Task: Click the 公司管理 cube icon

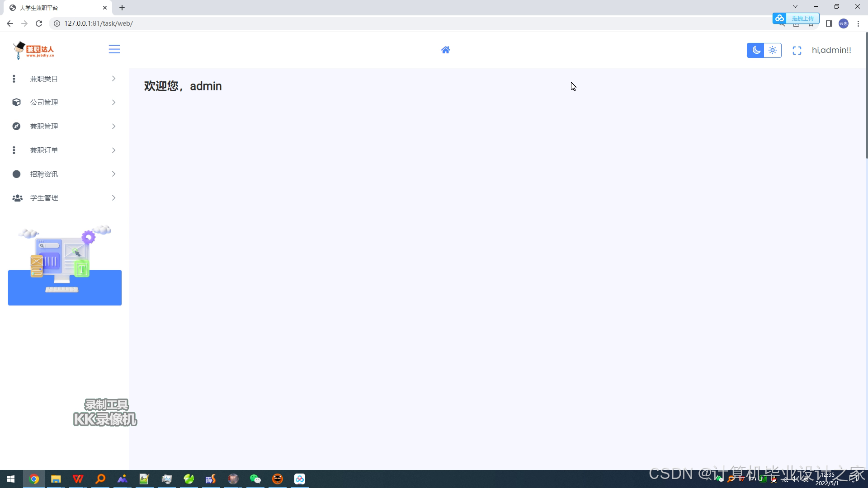Action: pos(17,103)
